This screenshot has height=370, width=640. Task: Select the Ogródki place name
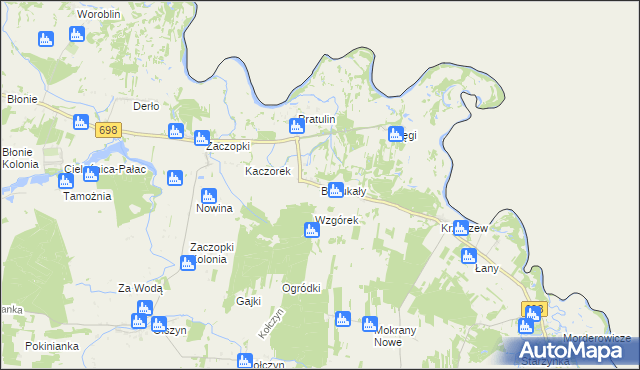pos(301,288)
